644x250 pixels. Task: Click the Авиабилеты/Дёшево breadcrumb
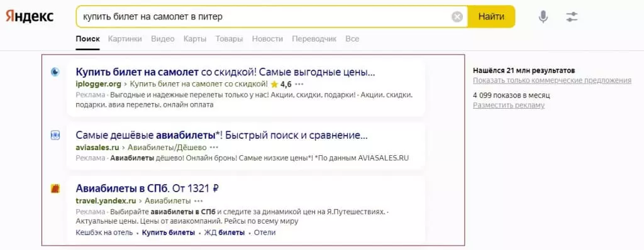click(167, 147)
